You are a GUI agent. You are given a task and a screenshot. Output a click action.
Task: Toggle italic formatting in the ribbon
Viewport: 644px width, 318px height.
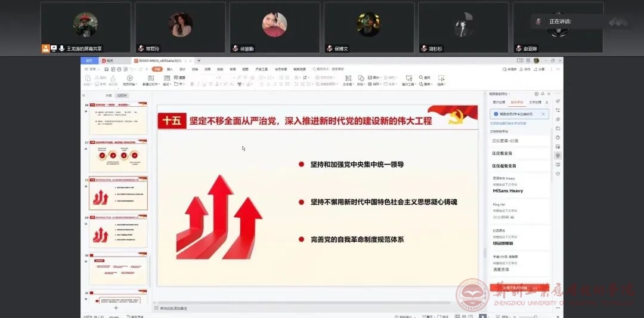199,84
